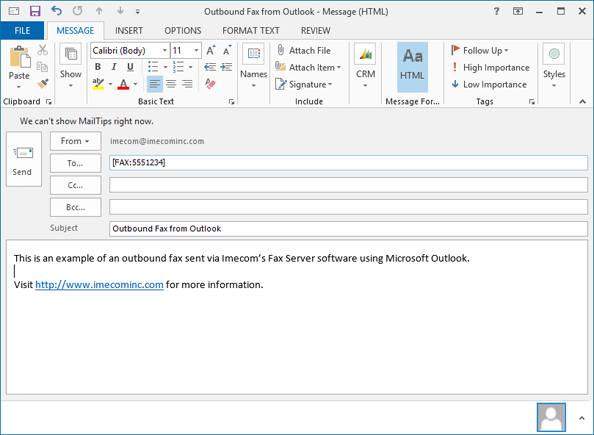Toggle Underline formatting
This screenshot has width=594, height=435.
(x=130, y=67)
